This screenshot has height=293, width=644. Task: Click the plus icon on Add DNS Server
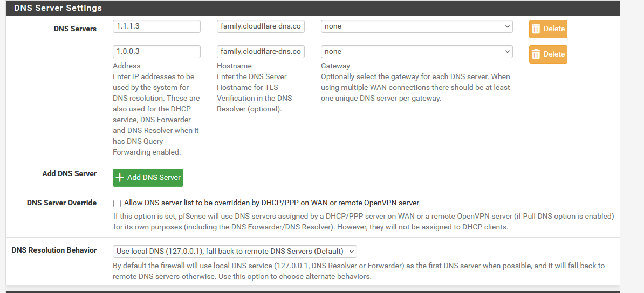[120, 178]
